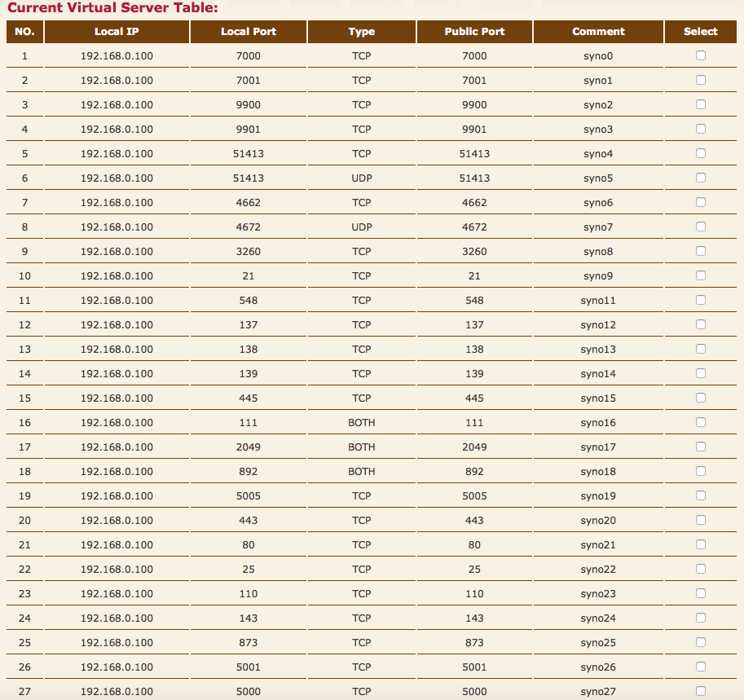Viewport: 744px width, 700px height.
Task: Click the Local IP column header
Action: tap(117, 32)
